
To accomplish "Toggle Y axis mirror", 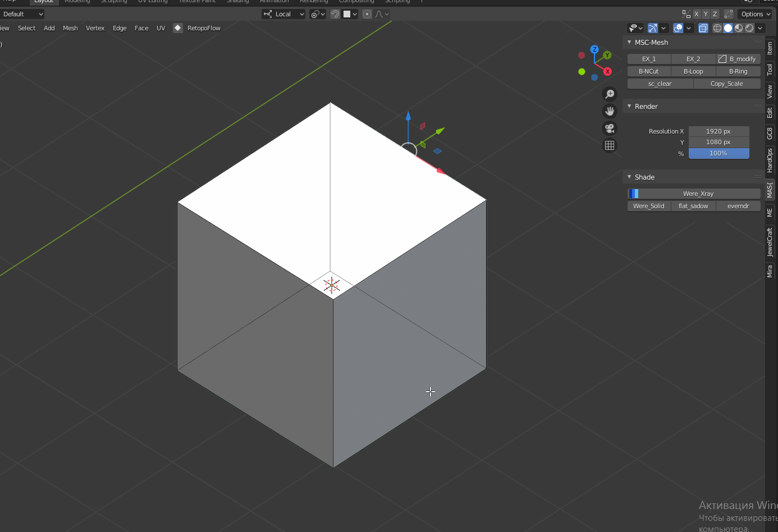I will (706, 14).
